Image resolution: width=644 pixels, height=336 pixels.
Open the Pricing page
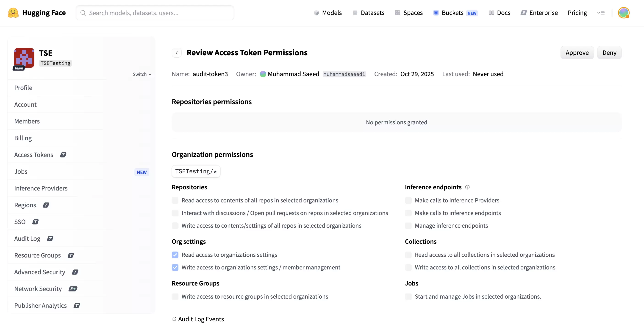pos(577,13)
